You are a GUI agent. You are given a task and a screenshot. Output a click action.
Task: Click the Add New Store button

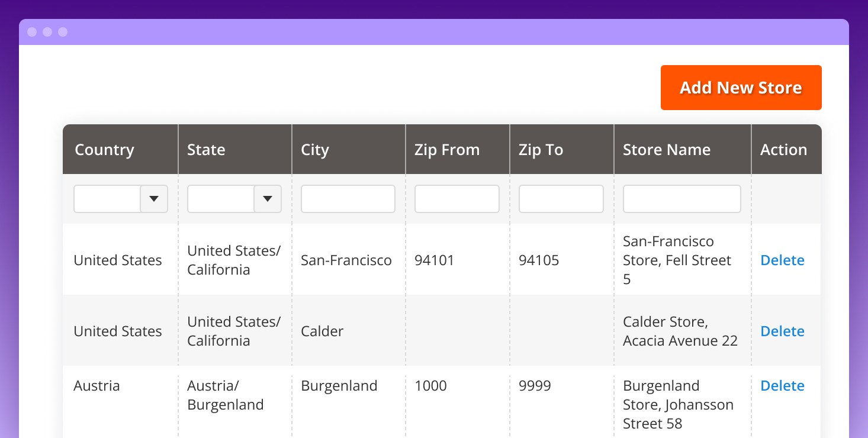click(x=741, y=88)
